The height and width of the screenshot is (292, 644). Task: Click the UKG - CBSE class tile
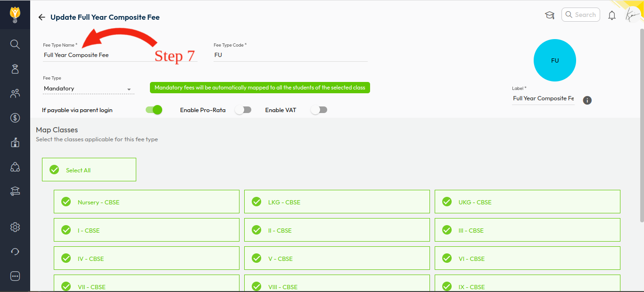point(527,202)
